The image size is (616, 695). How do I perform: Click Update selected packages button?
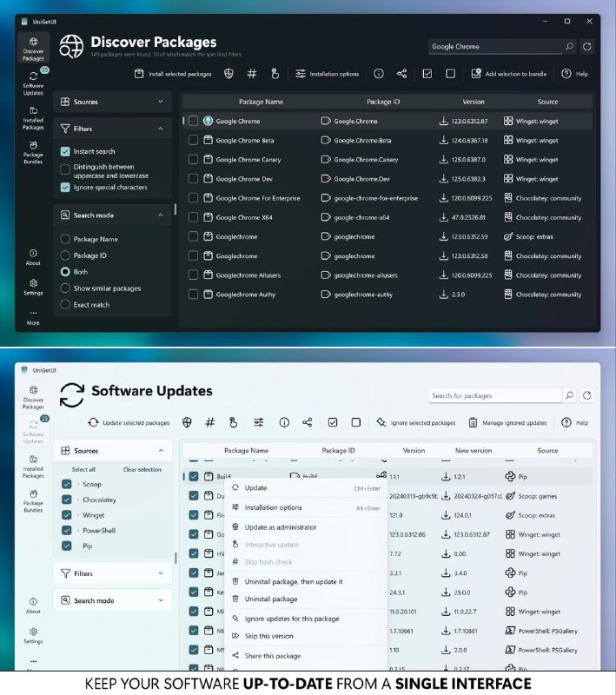click(129, 422)
